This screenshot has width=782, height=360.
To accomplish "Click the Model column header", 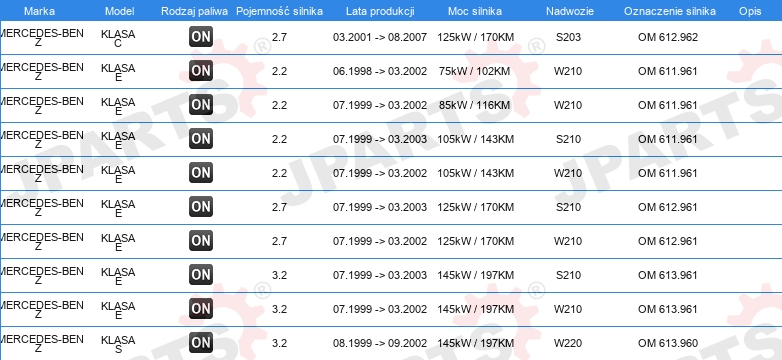I will pos(120,11).
